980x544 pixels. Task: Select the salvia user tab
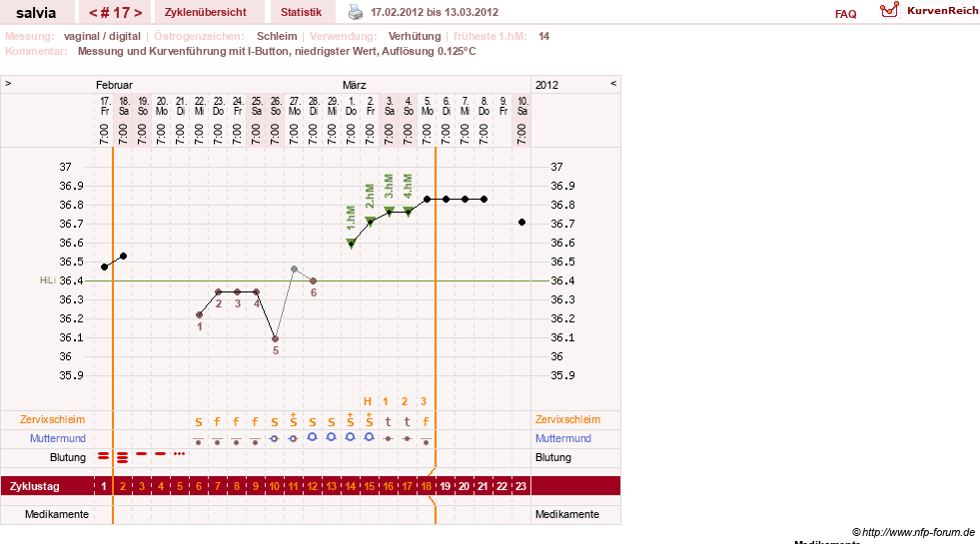[36, 13]
